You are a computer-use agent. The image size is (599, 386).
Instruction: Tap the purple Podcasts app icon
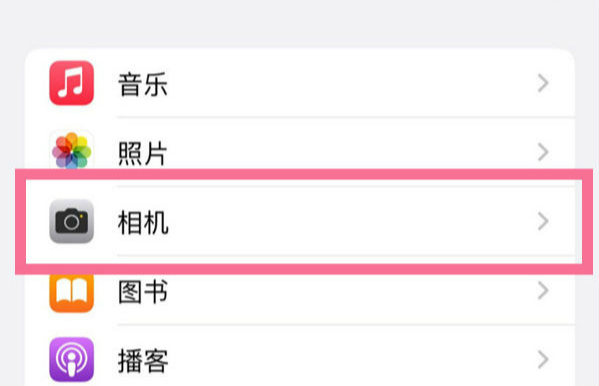[71, 360]
